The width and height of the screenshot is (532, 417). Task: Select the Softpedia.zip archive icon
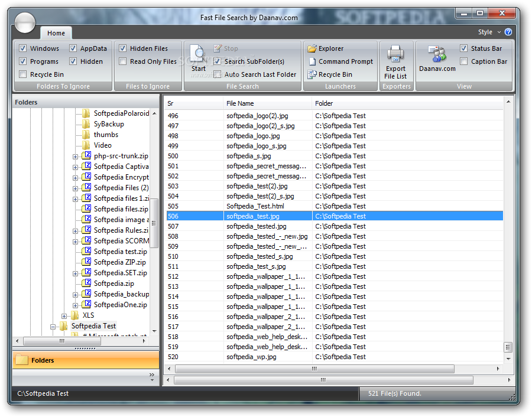tap(87, 283)
